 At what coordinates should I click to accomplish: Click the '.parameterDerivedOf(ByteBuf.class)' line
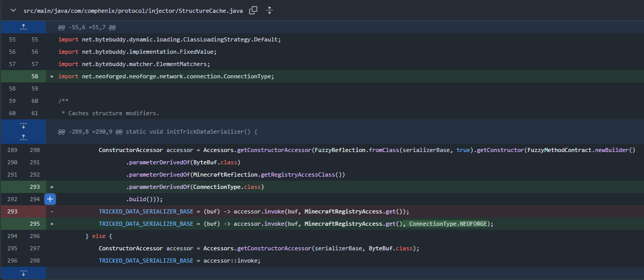183,162
